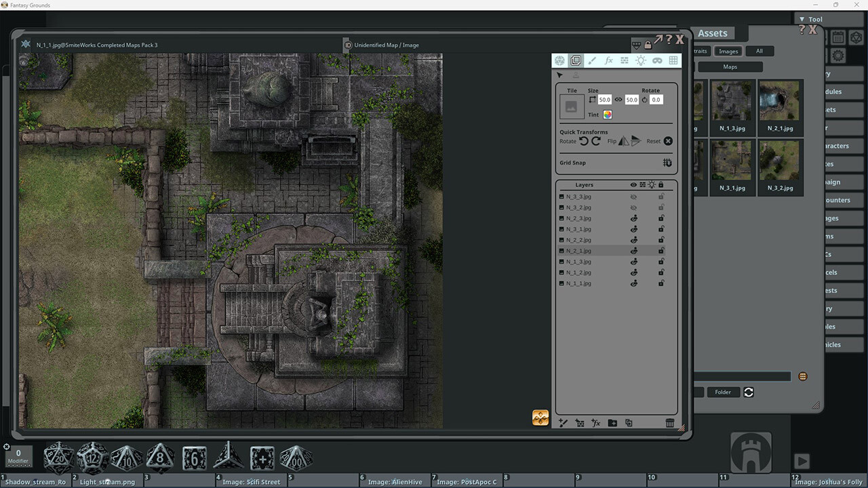This screenshot has width=868, height=488.
Task: Toggle the lock on the N_2_1.jpg layer
Action: point(661,251)
